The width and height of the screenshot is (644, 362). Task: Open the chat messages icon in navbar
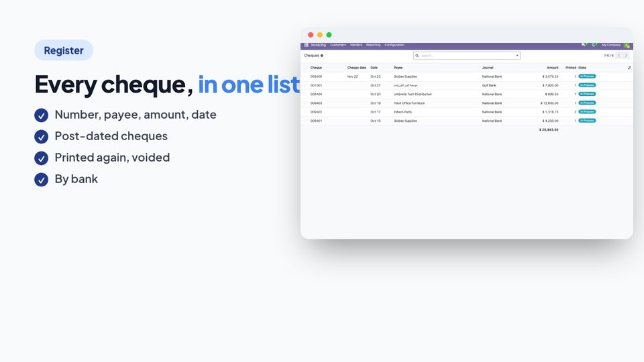point(584,45)
